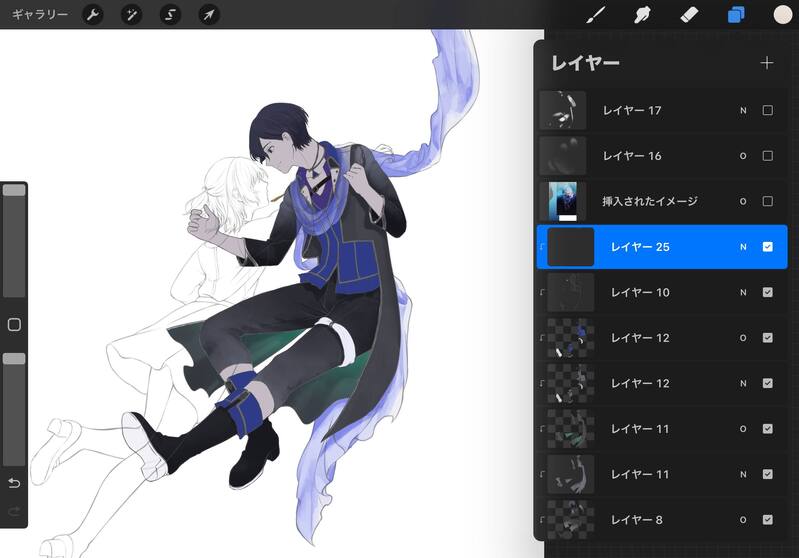Open blend mode N of レイヤー 17
Image resolution: width=799 pixels, height=558 pixels.
click(x=743, y=111)
